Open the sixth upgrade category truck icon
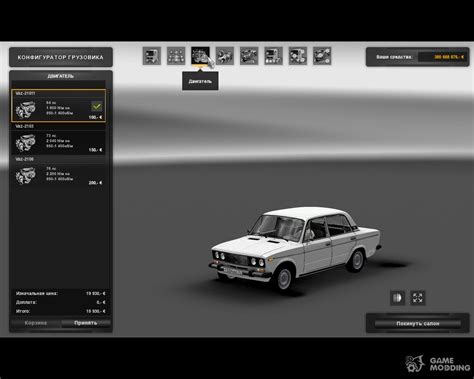This screenshot has width=474, height=379. 273,56
